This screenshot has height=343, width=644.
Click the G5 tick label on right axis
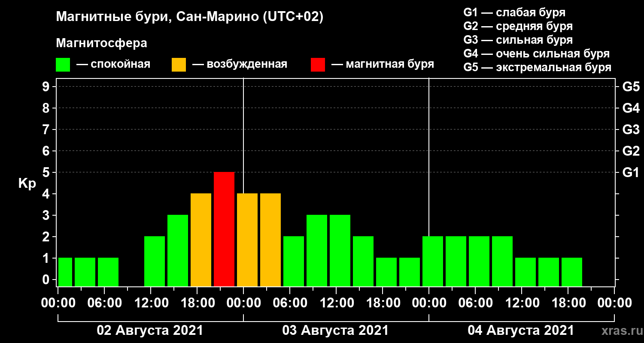point(631,87)
